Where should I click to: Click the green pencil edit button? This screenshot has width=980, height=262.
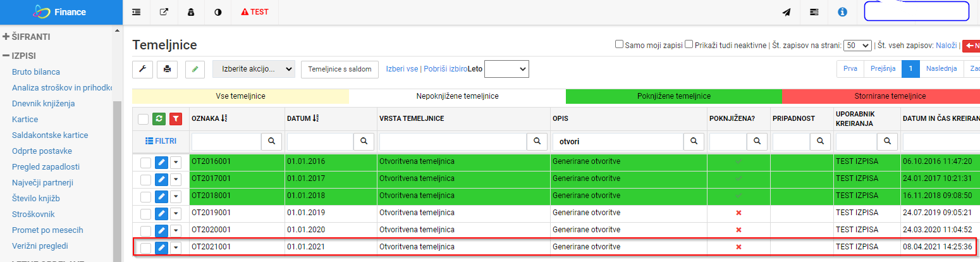pos(195,69)
